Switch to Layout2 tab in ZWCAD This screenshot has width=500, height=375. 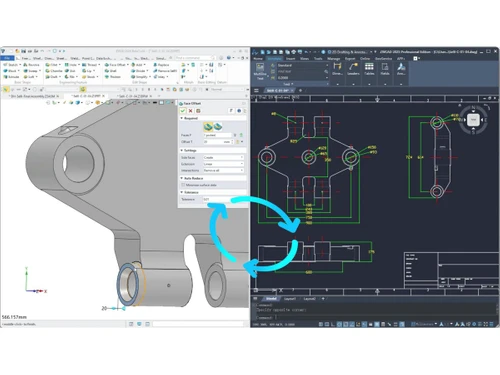pyautogui.click(x=309, y=299)
